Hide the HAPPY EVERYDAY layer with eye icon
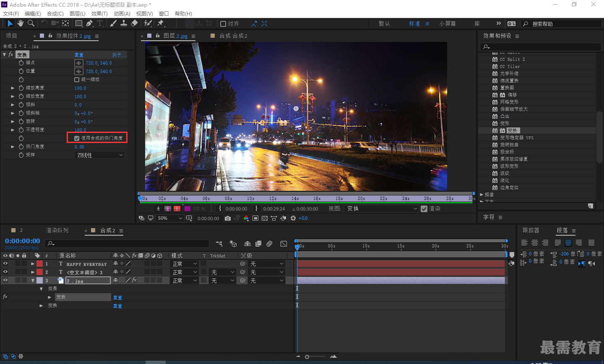 click(5, 264)
